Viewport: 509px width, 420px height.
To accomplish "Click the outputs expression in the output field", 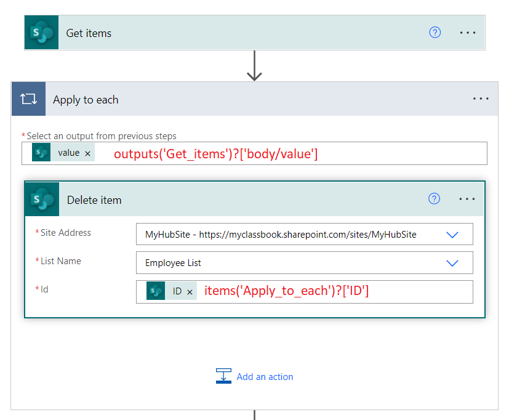I will tap(215, 154).
